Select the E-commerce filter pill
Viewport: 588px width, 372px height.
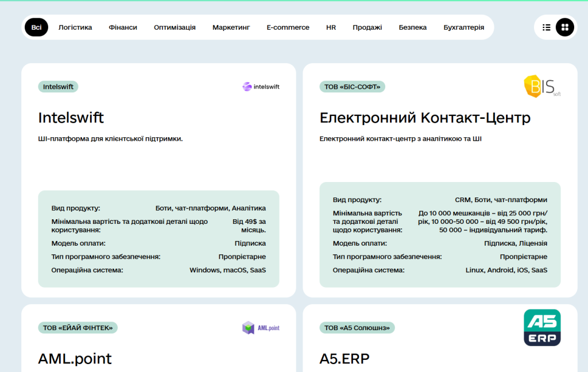[x=288, y=27]
